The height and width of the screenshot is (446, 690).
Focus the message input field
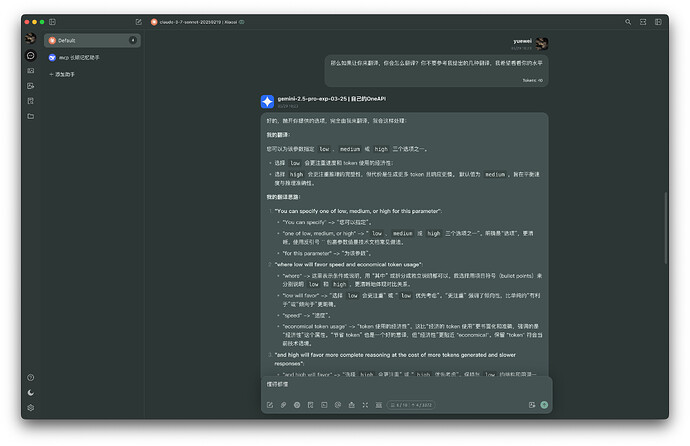point(406,386)
